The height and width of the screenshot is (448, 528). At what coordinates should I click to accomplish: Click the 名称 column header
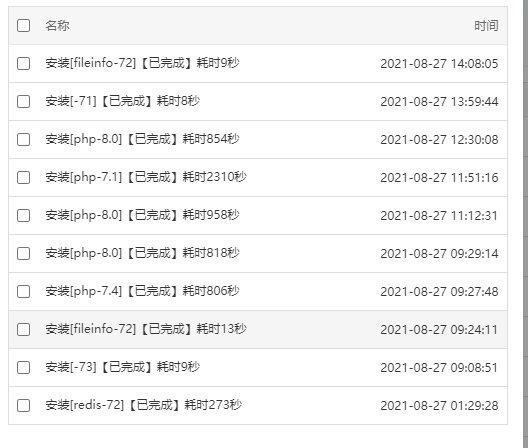coord(58,26)
